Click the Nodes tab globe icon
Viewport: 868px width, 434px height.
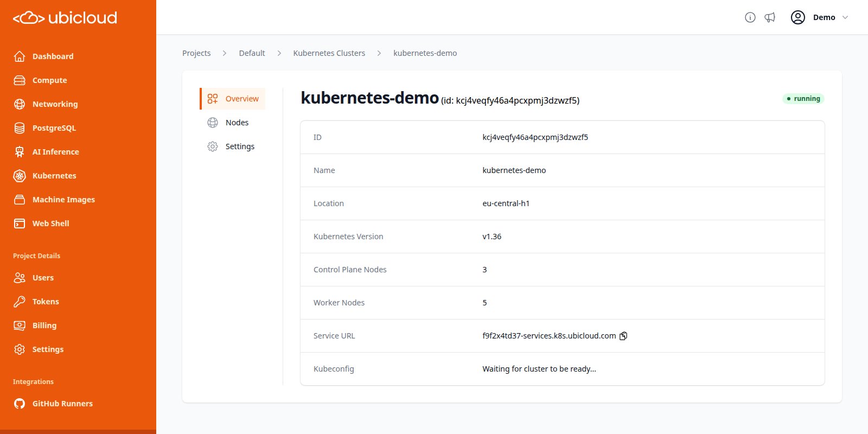pyautogui.click(x=213, y=123)
